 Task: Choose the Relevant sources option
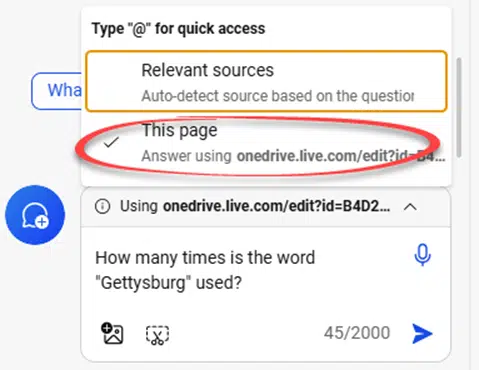point(266,81)
